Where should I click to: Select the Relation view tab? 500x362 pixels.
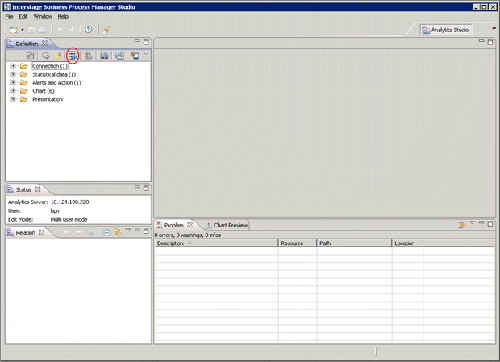pyautogui.click(x=25, y=233)
